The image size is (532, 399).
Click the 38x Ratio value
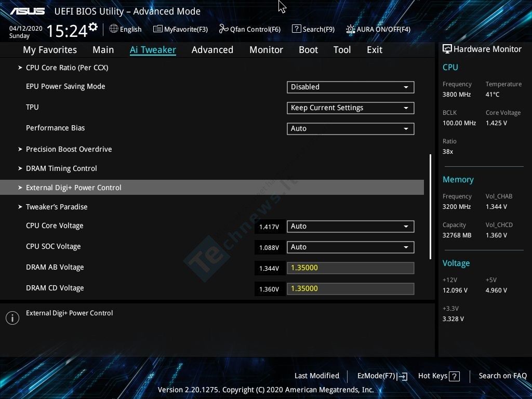point(448,152)
